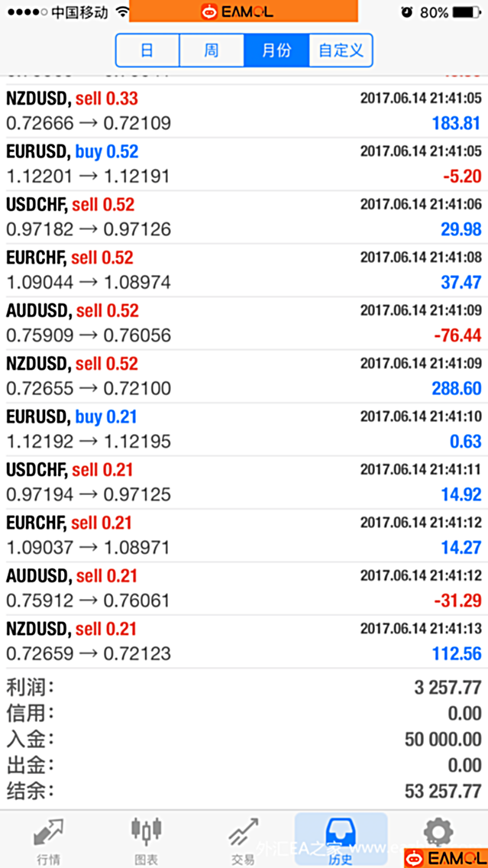
Task: Select the History (历史) inbox icon
Action: tap(341, 832)
